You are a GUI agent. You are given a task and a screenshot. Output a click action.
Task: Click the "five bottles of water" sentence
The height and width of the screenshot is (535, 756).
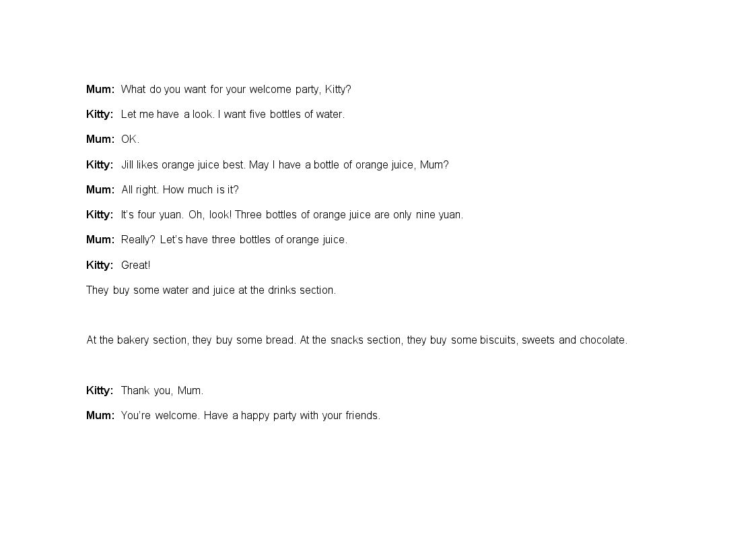click(x=281, y=115)
